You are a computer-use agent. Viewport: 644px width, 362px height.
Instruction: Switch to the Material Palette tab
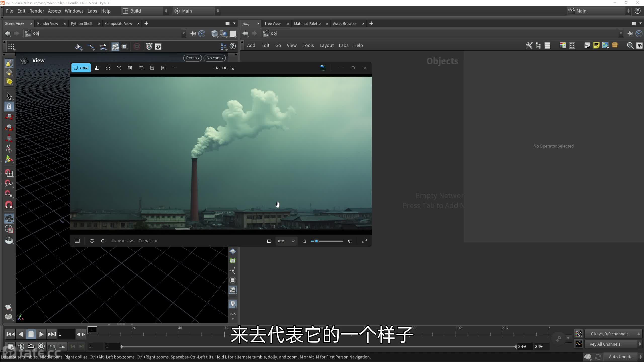tap(307, 23)
